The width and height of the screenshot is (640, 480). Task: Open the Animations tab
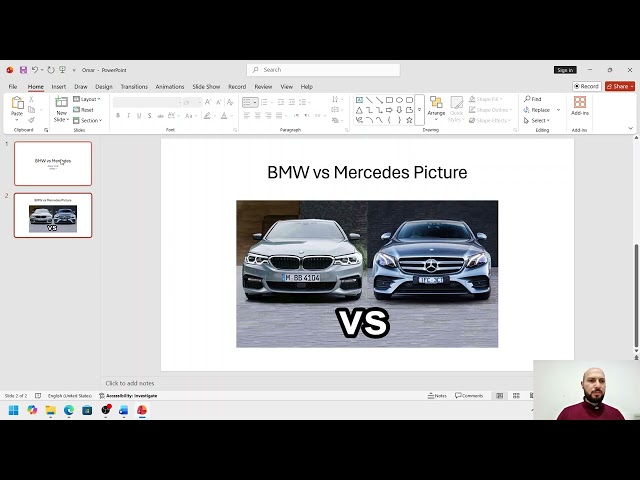pyautogui.click(x=170, y=87)
